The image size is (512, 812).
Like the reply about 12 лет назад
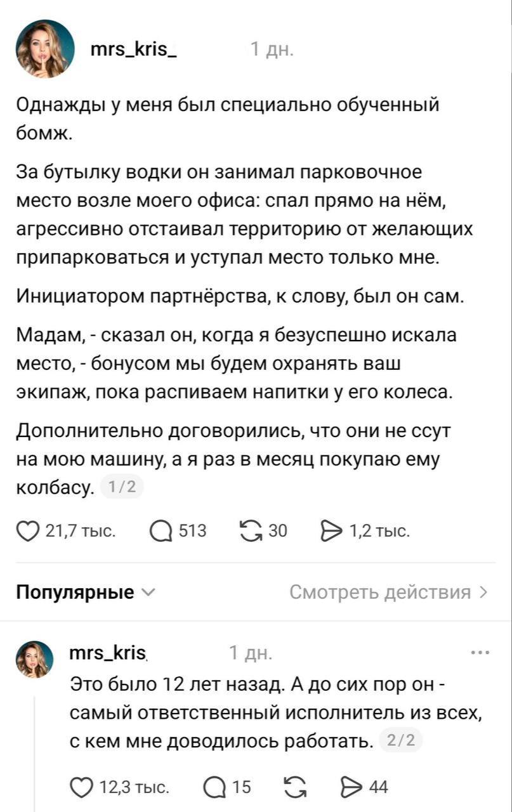[x=81, y=788]
